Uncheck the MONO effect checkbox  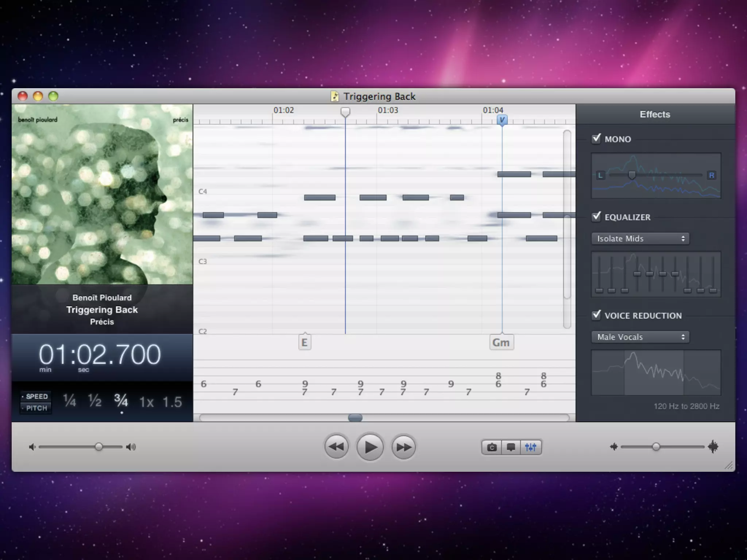(x=596, y=139)
